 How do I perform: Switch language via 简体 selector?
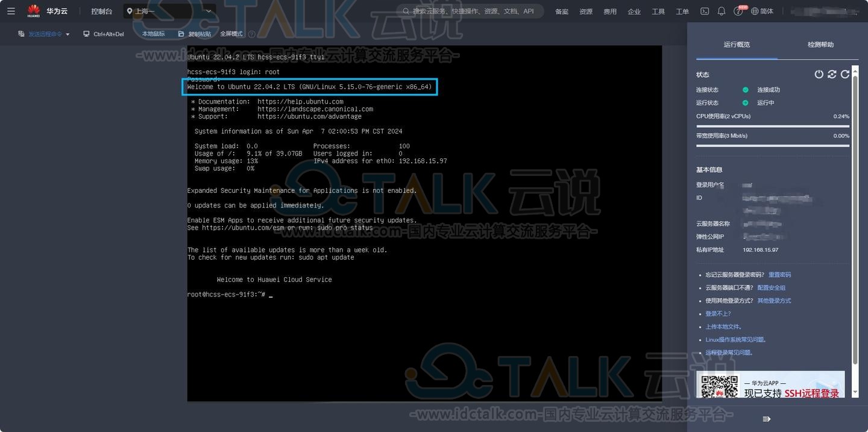[x=762, y=11]
